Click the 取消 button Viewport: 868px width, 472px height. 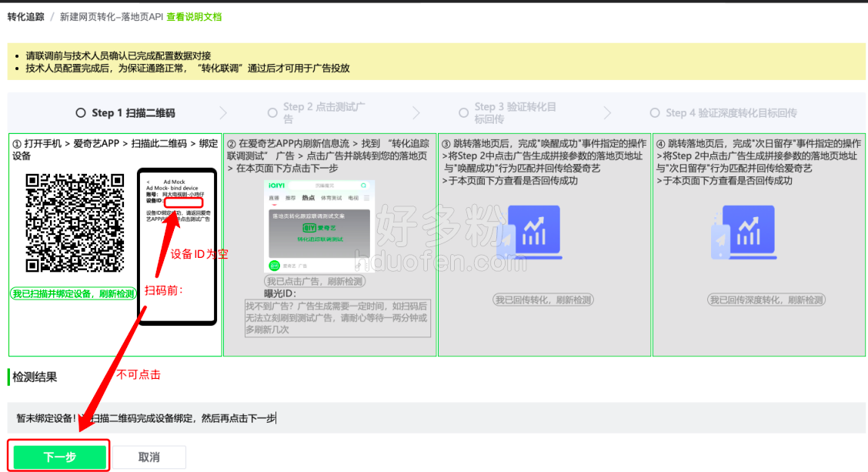149,457
